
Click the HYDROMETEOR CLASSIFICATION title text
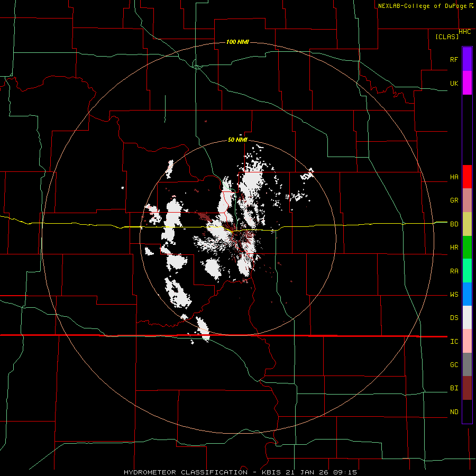(x=186, y=472)
